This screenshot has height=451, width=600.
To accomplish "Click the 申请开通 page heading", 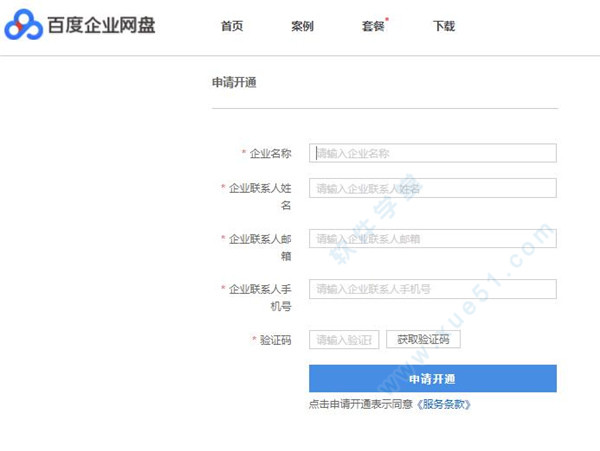I will (x=234, y=82).
